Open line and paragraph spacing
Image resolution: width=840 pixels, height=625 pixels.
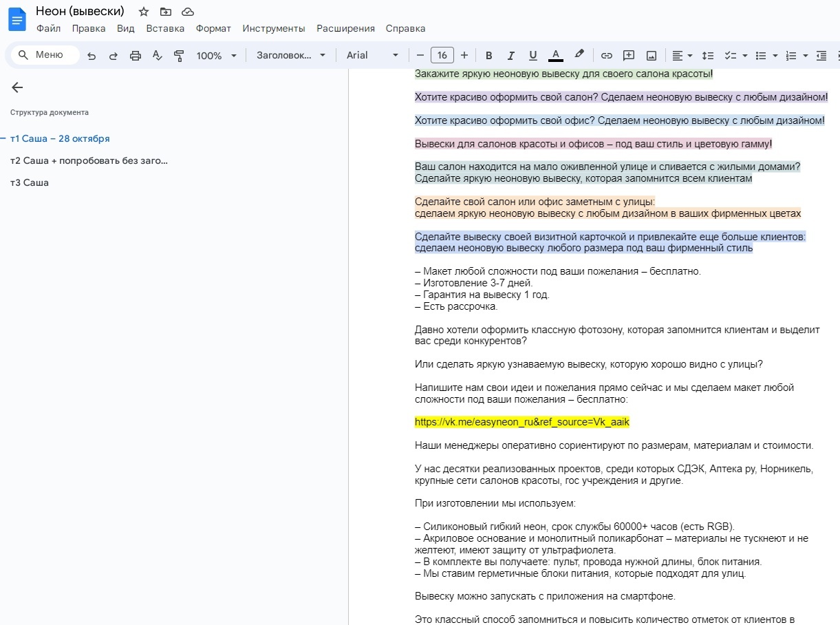click(708, 56)
